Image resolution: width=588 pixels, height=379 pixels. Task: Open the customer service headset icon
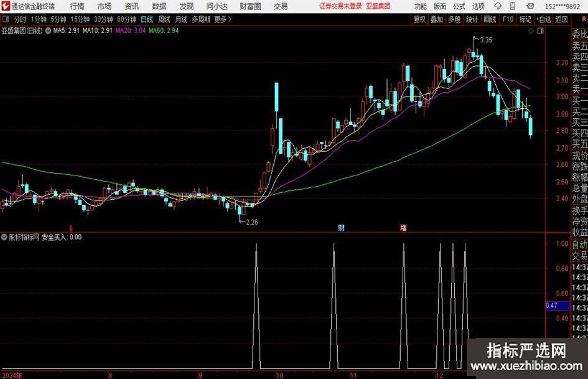click(x=498, y=6)
